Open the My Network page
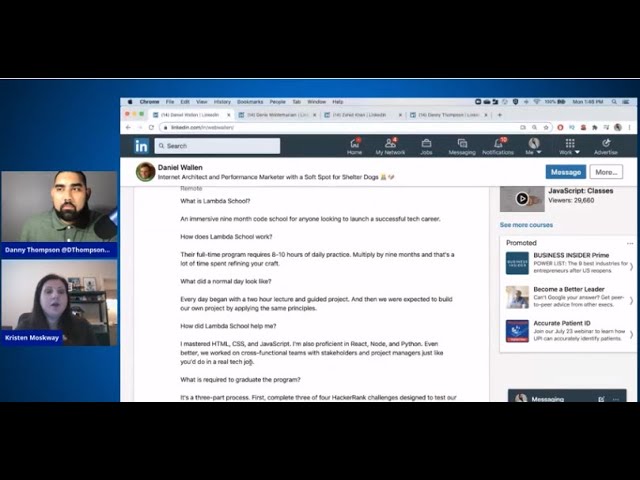Screen dimensions: 640x480 tap(390, 147)
